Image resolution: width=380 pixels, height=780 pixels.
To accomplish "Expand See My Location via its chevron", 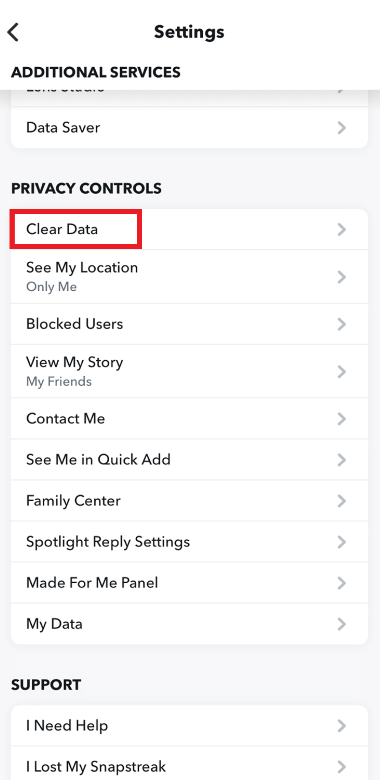I will pos(342,277).
